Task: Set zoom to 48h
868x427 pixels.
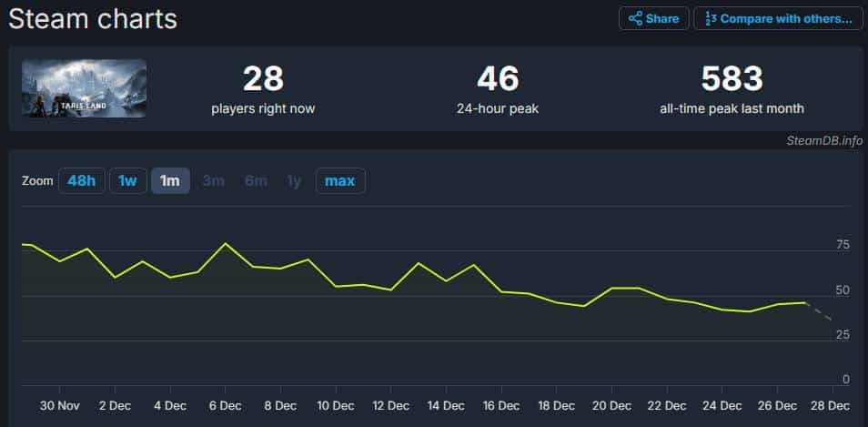Action: point(81,181)
